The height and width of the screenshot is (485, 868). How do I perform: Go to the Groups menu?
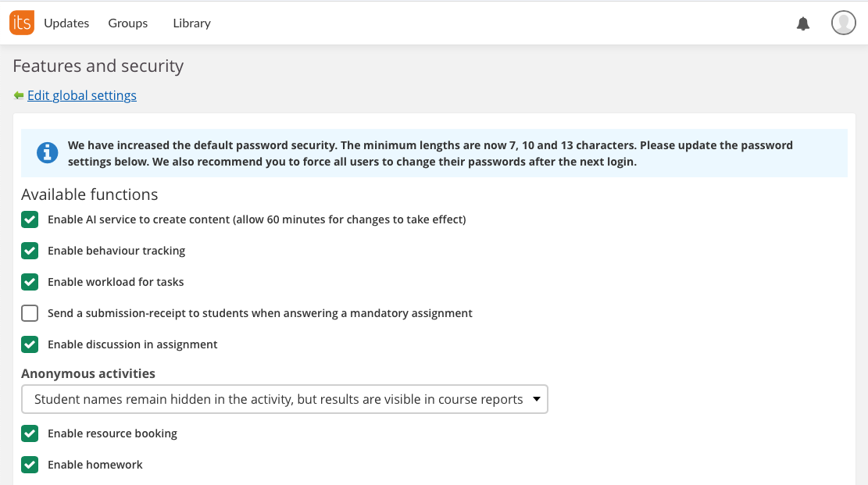(128, 23)
